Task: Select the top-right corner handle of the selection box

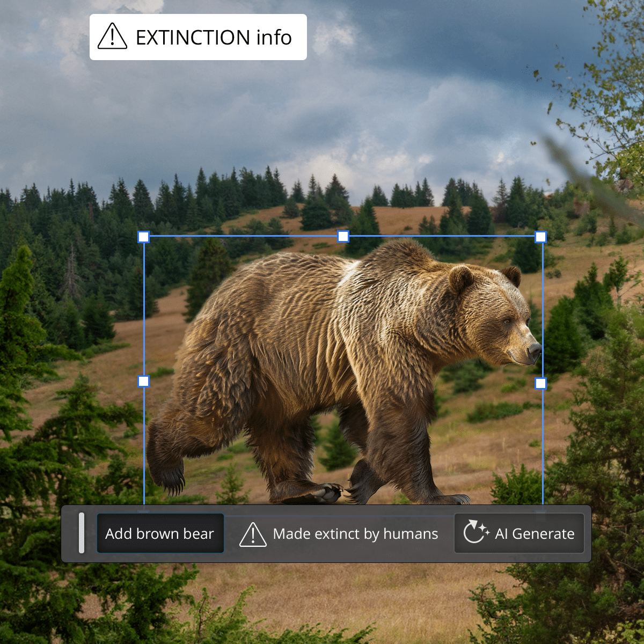Action: click(x=541, y=237)
